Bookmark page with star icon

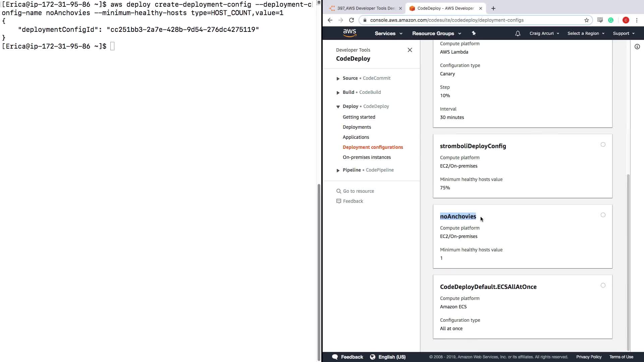point(586,20)
